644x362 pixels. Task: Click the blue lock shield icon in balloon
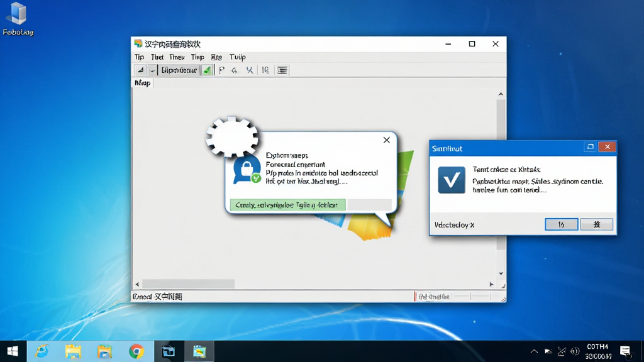click(247, 168)
